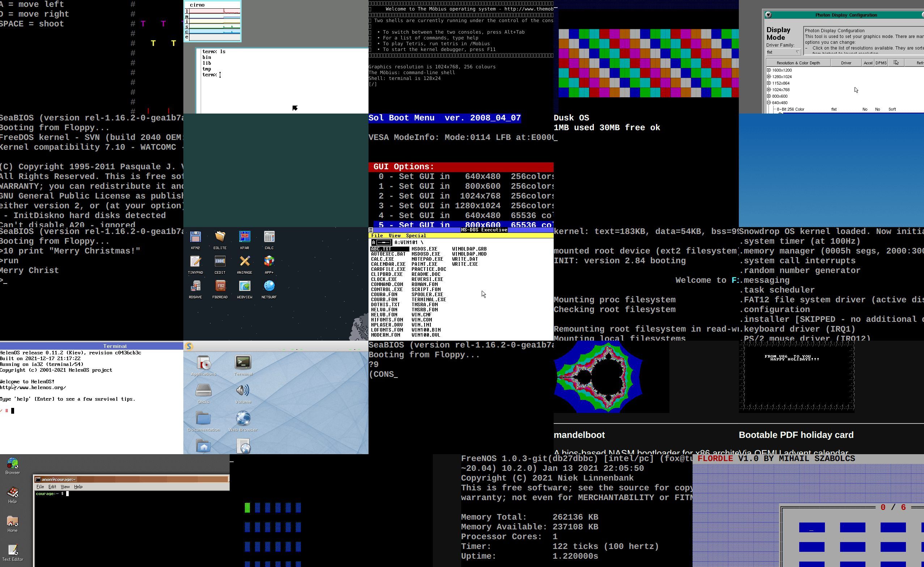Click first blue letter box in Flordle
The width and height of the screenshot is (924, 567).
[812, 527]
